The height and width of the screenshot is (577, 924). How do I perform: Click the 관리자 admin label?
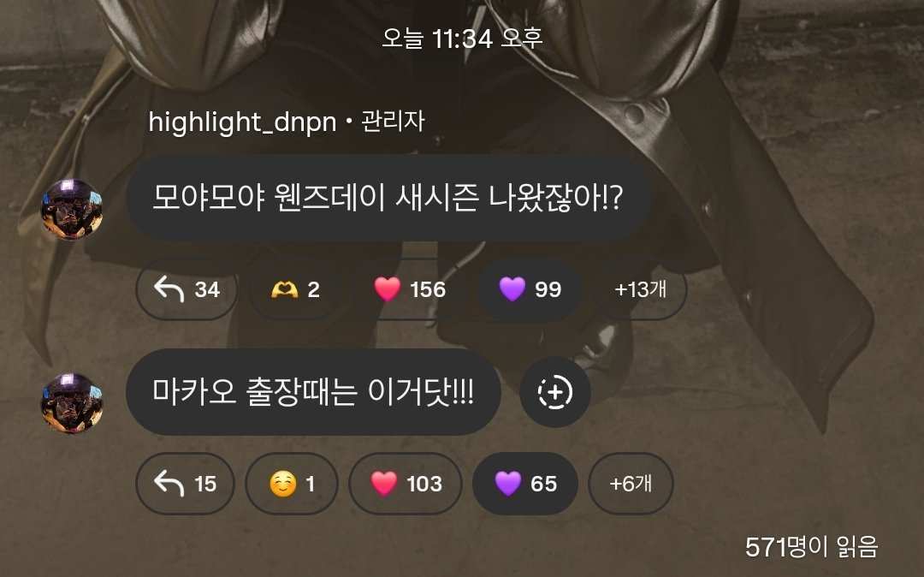393,122
